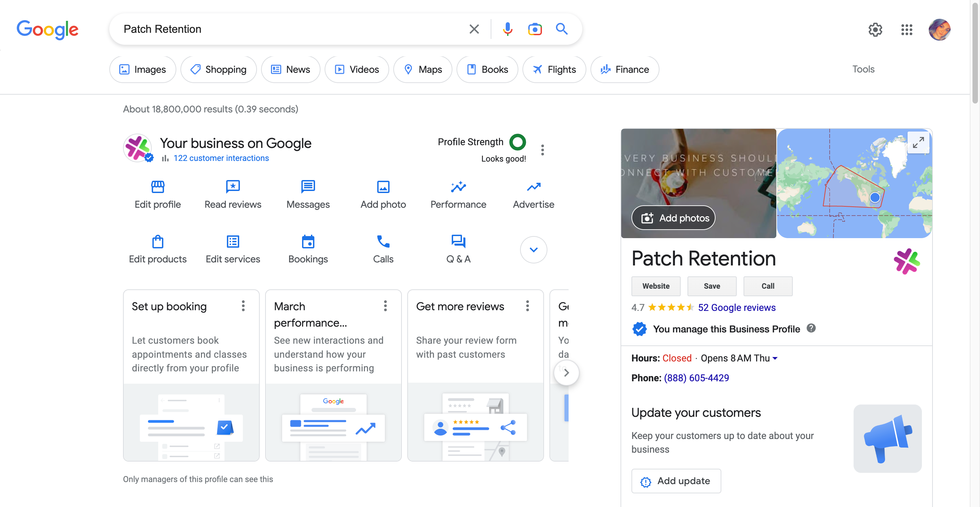Image resolution: width=980 pixels, height=507 pixels.
Task: Click the Website button
Action: [x=655, y=286]
